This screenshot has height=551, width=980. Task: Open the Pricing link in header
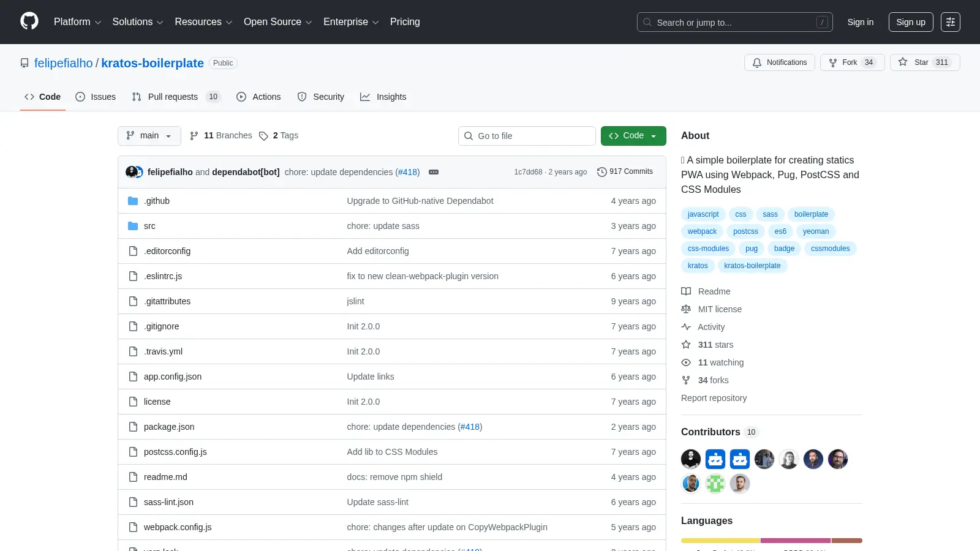pos(405,22)
